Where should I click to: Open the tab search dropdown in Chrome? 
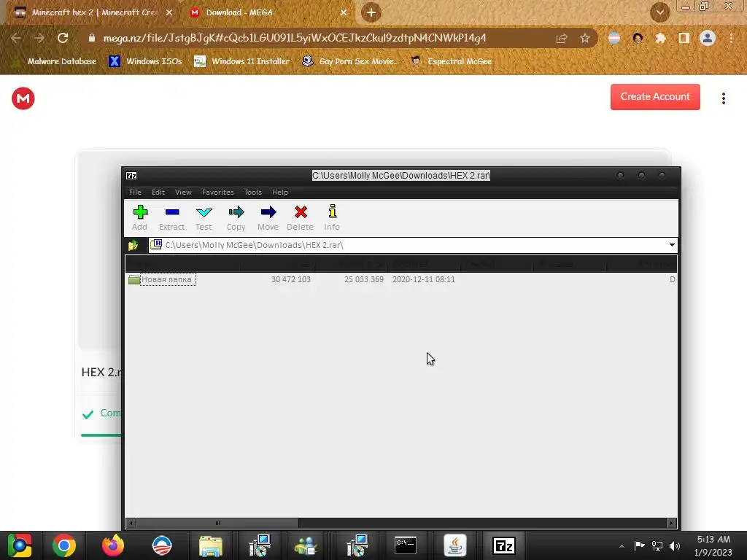659,12
